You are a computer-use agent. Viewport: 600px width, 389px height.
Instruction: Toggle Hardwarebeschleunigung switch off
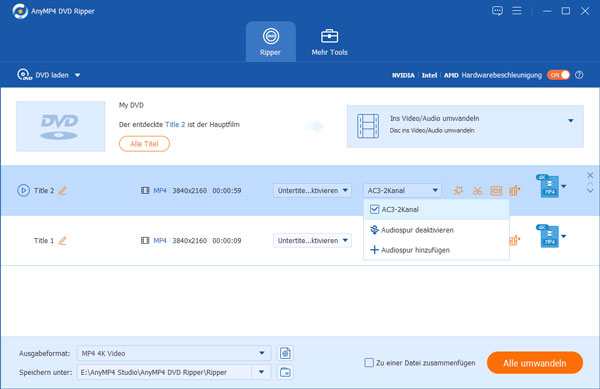558,75
